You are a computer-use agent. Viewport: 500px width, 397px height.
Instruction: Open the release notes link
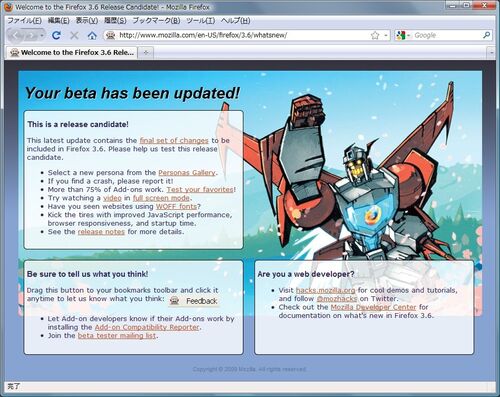[101, 232]
